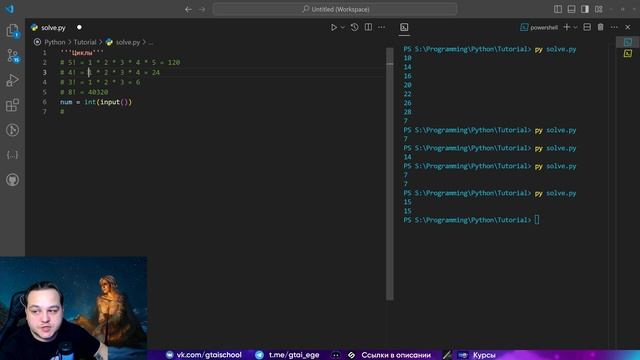The width and height of the screenshot is (640, 360).
Task: Open the GitHub view in activity bar
Action: 12,180
